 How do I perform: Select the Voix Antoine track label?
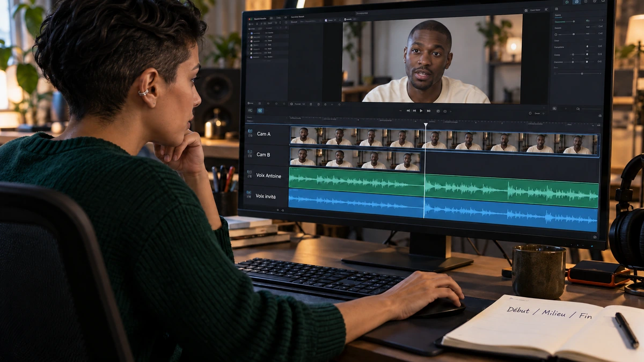[269, 175]
